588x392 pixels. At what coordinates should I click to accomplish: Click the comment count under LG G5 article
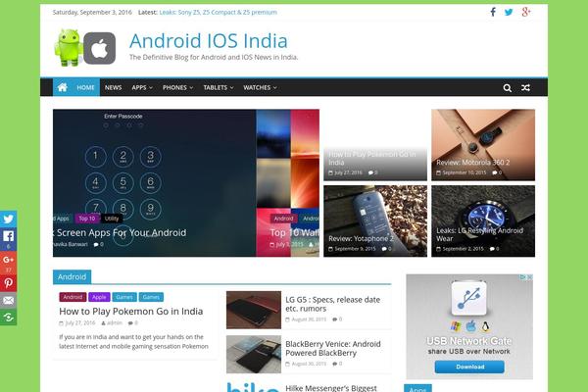point(337,319)
